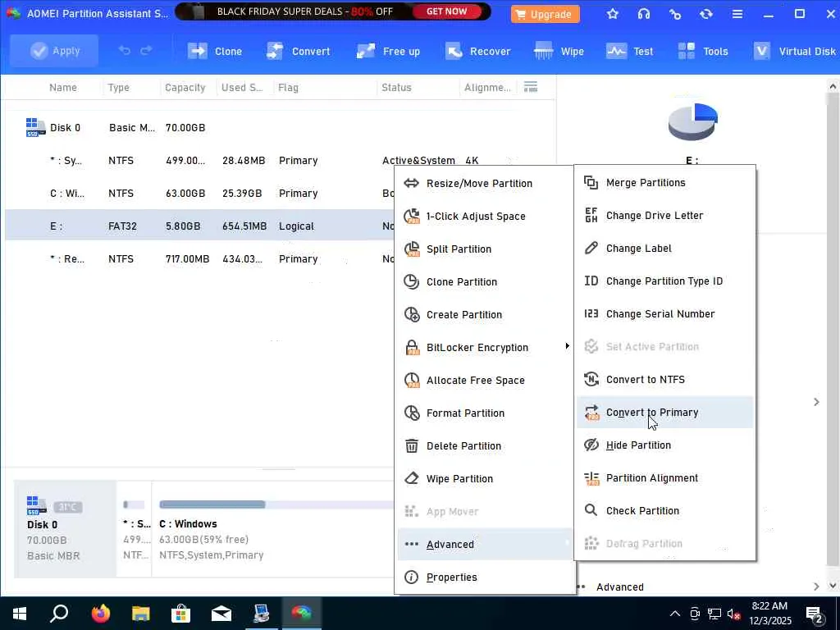840x630 pixels.
Task: Select 1-Click Adjust Space menu entry
Action: (485, 217)
